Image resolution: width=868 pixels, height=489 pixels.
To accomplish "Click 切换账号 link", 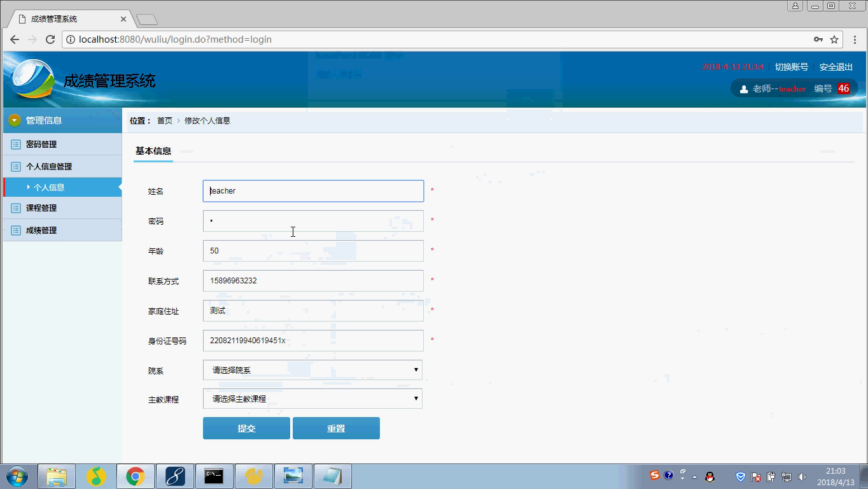I will 792,67.
